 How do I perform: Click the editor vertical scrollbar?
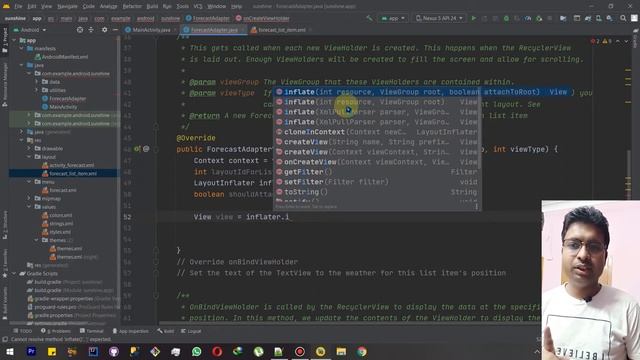[x=628, y=176]
